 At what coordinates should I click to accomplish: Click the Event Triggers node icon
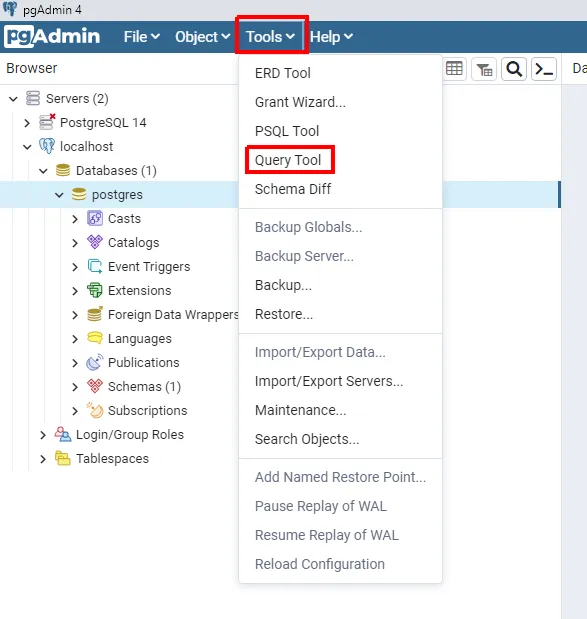95,266
